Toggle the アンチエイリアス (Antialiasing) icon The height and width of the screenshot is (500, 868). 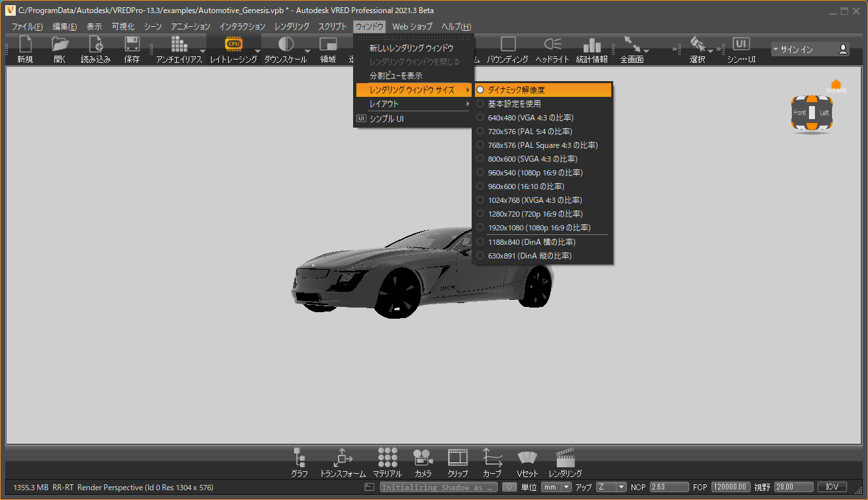click(179, 44)
